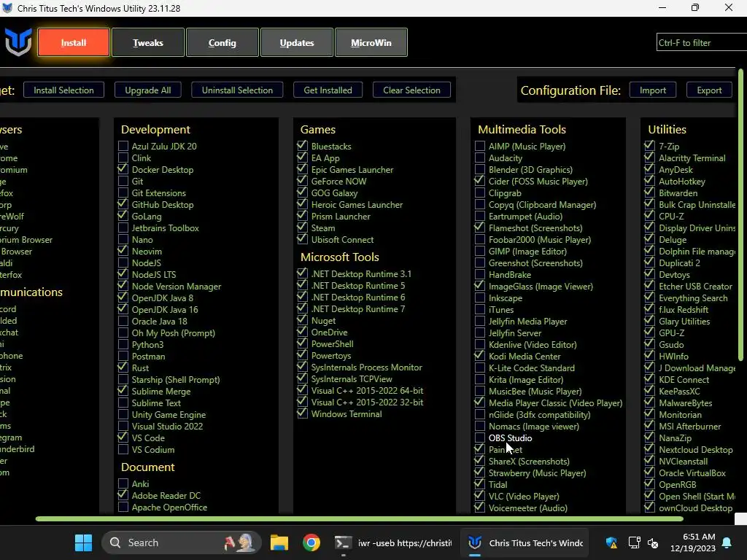
Task: Open the clock and date panel
Action: click(692, 542)
